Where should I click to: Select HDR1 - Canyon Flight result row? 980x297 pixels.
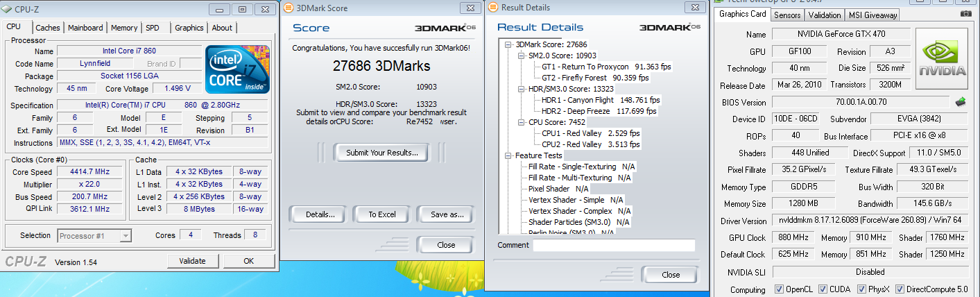[x=601, y=100]
